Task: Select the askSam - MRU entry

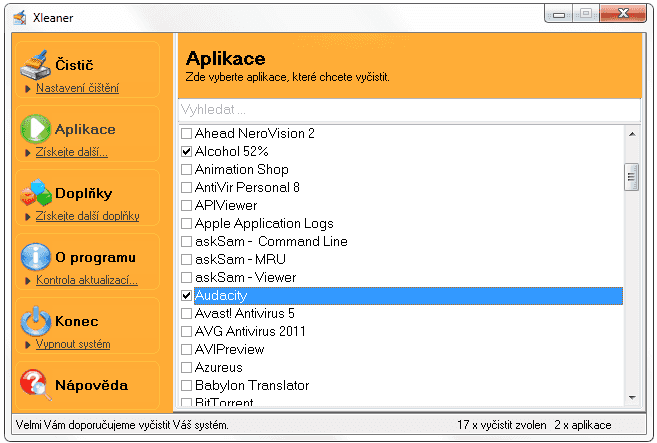Action: (x=240, y=260)
